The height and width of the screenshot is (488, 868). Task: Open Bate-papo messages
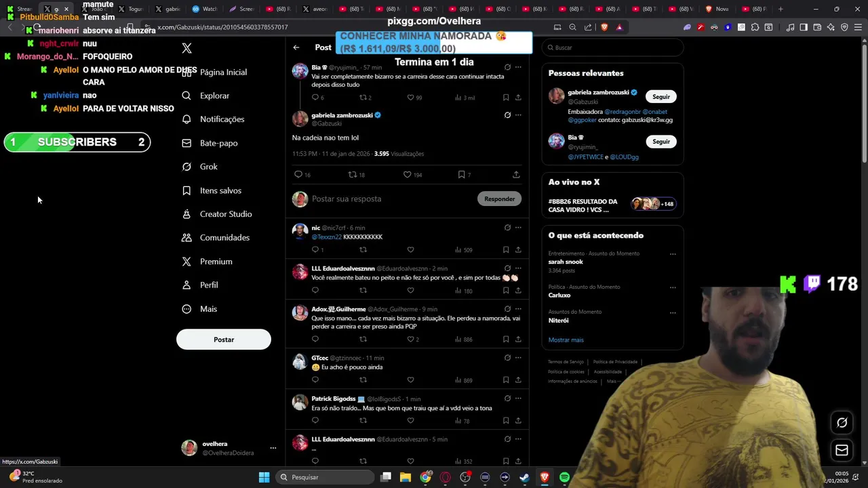(x=210, y=143)
